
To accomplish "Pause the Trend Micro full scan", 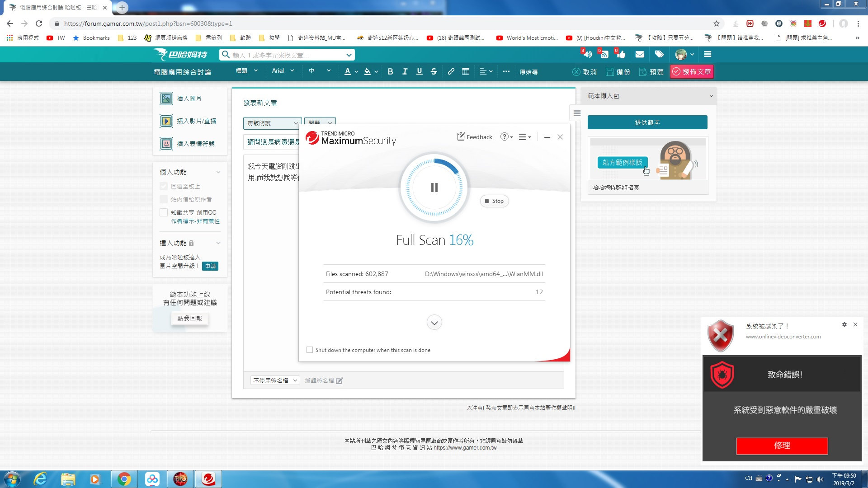I will point(434,188).
